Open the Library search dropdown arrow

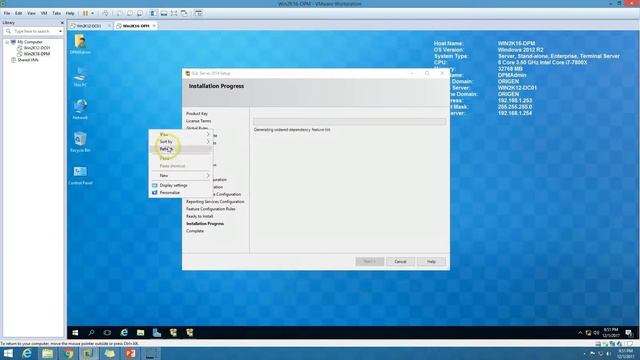[x=60, y=31]
